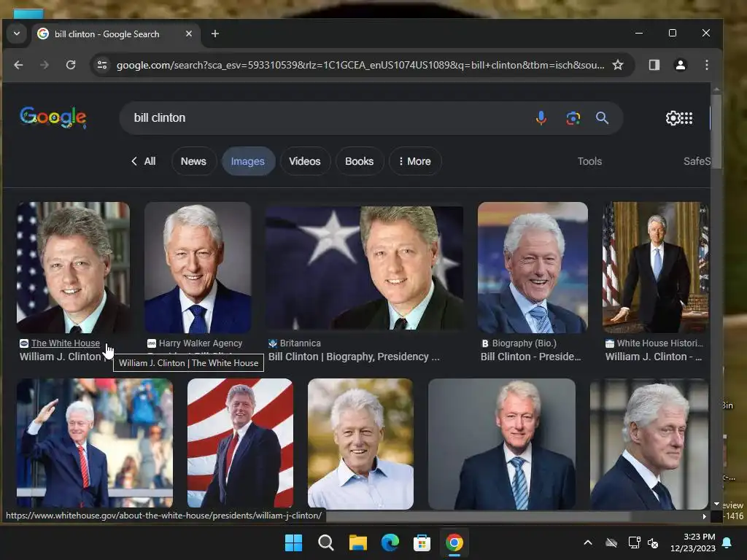Click the URL address bar

tap(360, 65)
